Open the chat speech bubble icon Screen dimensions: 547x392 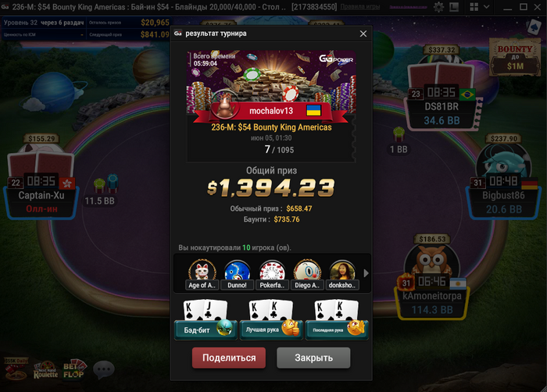(x=104, y=369)
